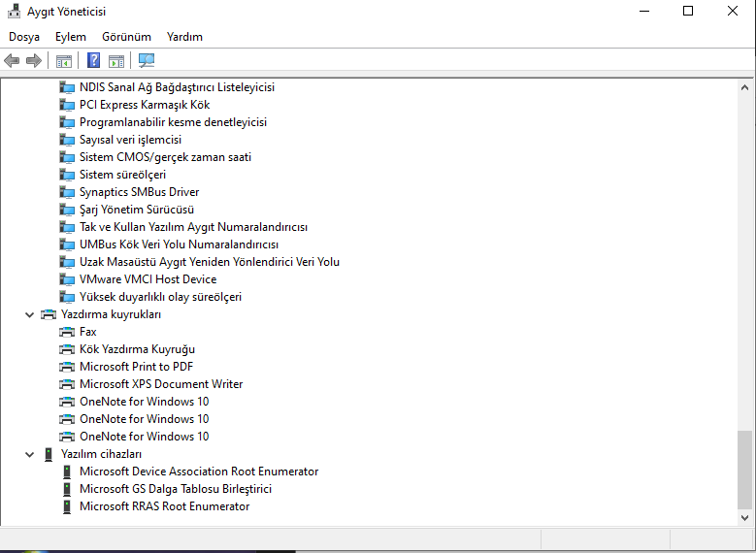
Task: Click the scrollbar down arrow
Action: pos(744,518)
